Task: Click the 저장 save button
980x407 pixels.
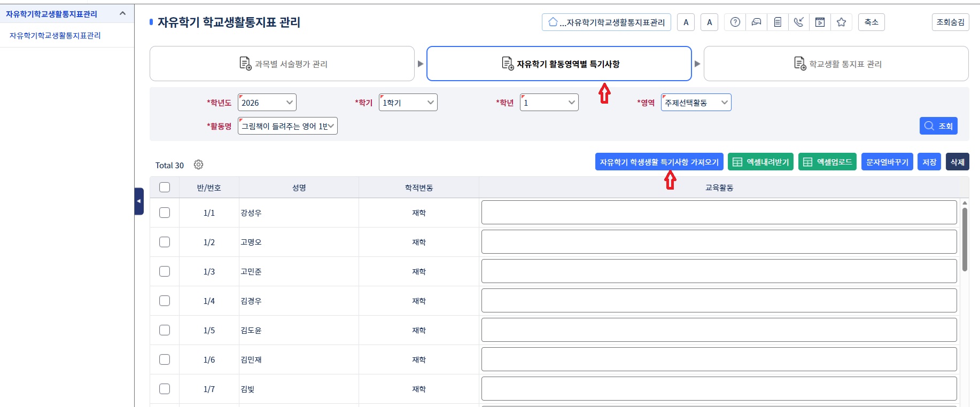Action: [929, 162]
